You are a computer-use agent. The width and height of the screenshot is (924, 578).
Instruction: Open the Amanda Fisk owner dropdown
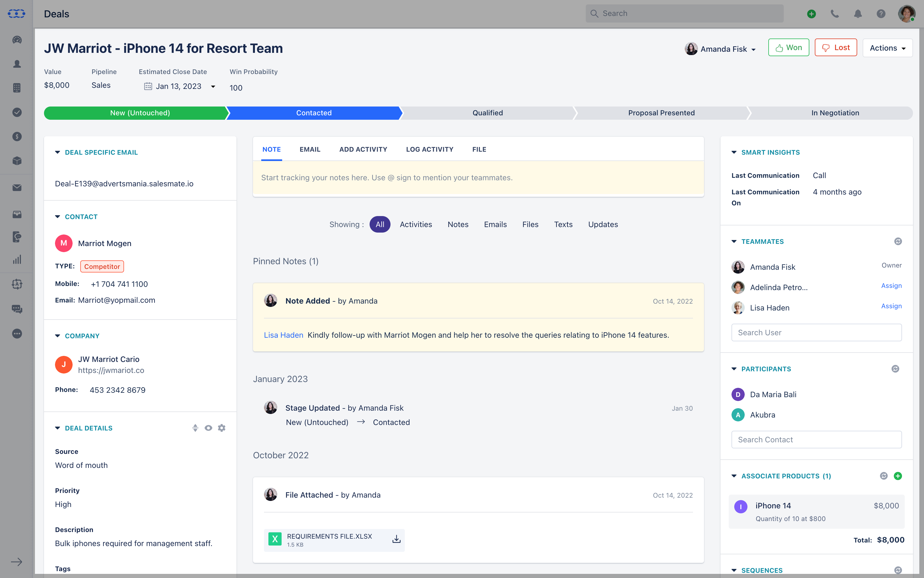pos(721,49)
